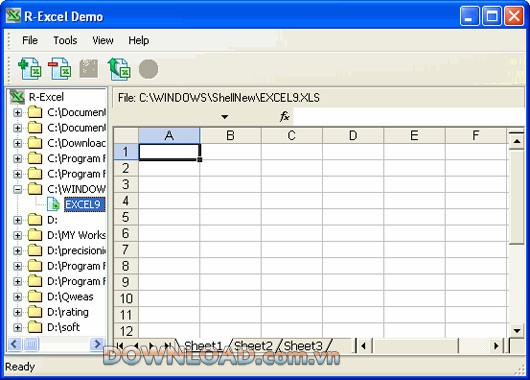This screenshot has width=530, height=380.
Task: Click tree panel scroll right arrow
Action: 97,344
